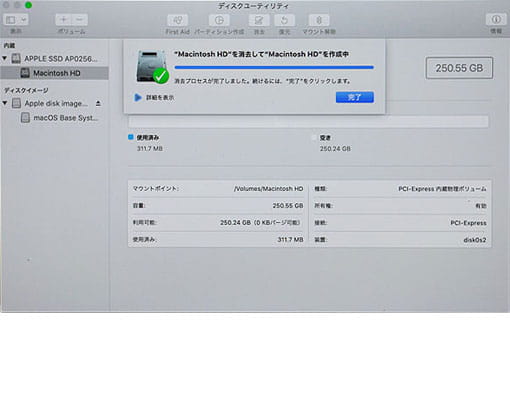Open the sidebar view toolbar icon

[x=11, y=20]
